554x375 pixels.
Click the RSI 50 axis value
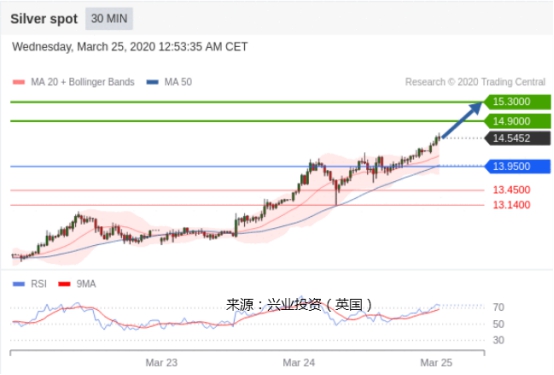tap(498, 324)
